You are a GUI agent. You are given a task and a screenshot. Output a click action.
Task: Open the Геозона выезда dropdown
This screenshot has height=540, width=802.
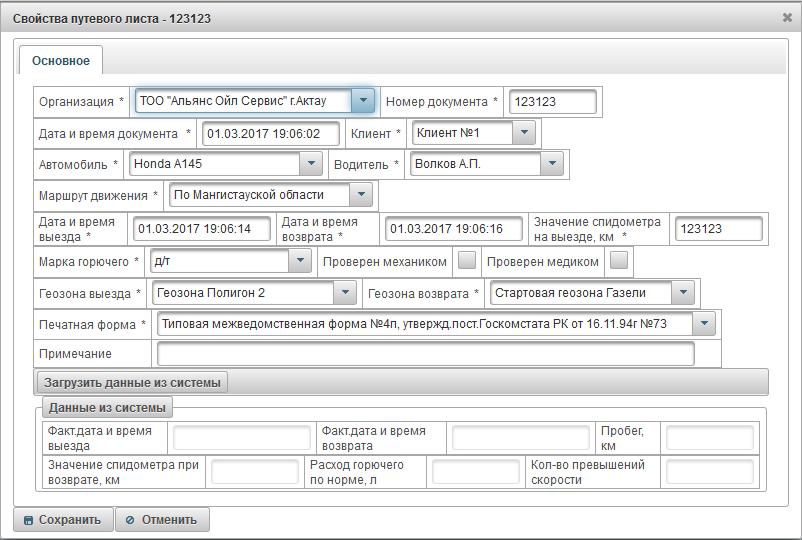tap(344, 293)
